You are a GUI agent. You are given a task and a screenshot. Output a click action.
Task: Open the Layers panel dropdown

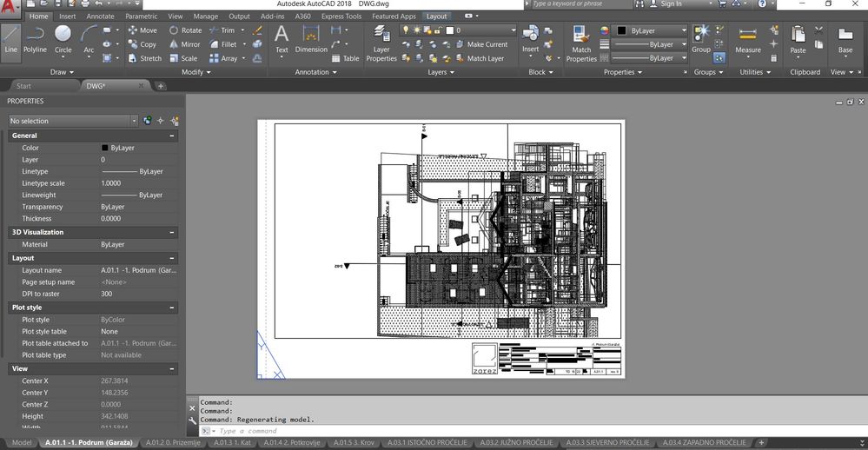coord(441,72)
